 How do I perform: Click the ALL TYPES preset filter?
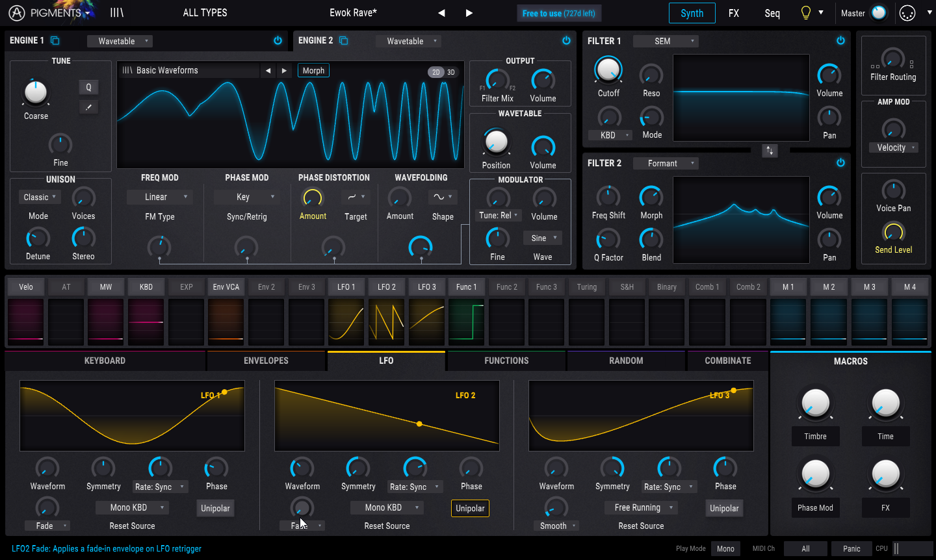[x=205, y=12]
